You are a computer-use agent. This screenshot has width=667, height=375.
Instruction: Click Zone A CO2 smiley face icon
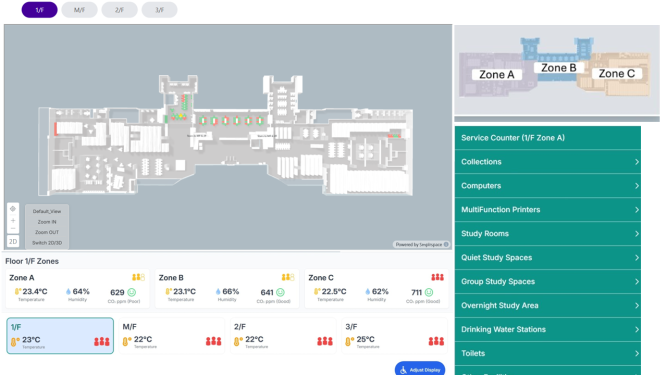pos(132,293)
